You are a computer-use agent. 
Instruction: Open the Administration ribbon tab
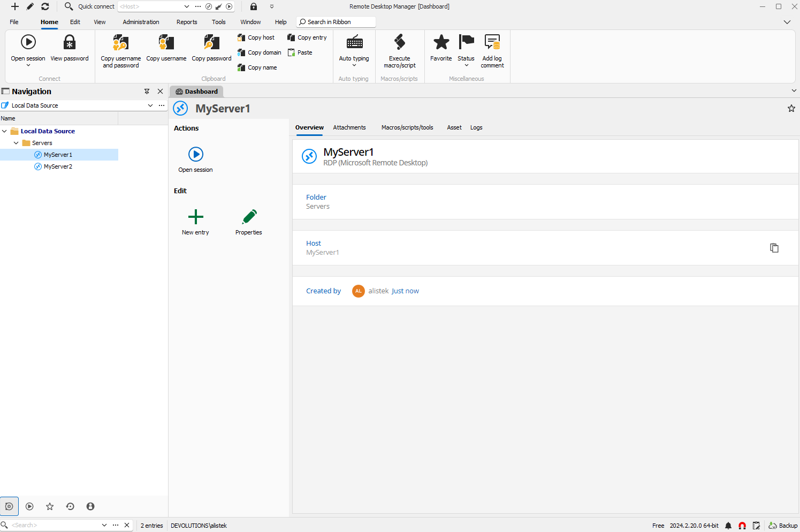pyautogui.click(x=141, y=22)
